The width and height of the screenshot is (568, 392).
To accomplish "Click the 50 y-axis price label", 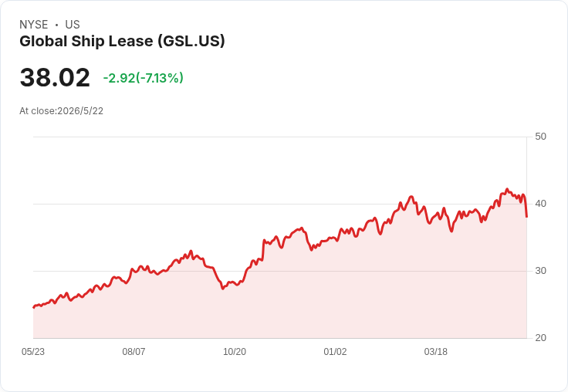I will pos(540,137).
